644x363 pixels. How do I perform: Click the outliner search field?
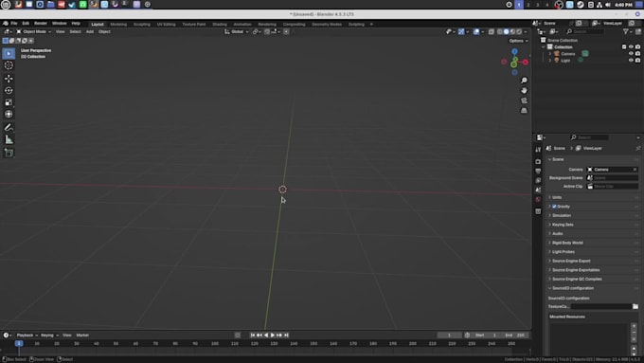585,31
